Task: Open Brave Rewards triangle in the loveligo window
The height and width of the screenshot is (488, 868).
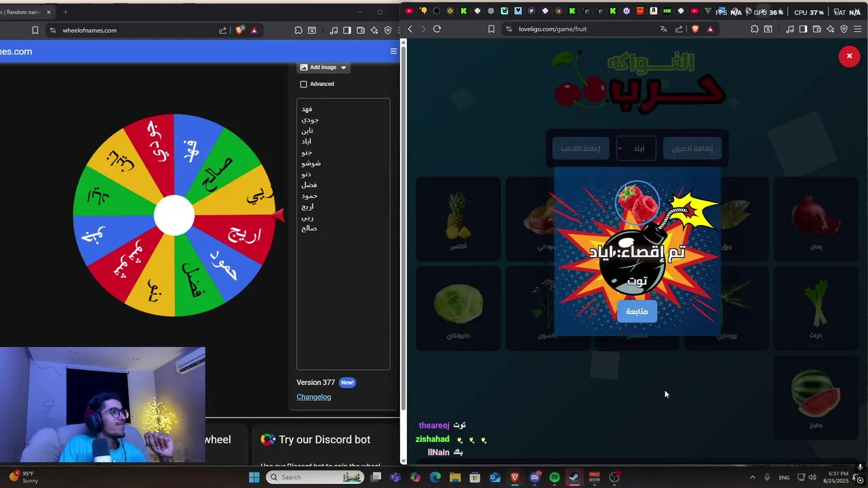Action: [710, 29]
